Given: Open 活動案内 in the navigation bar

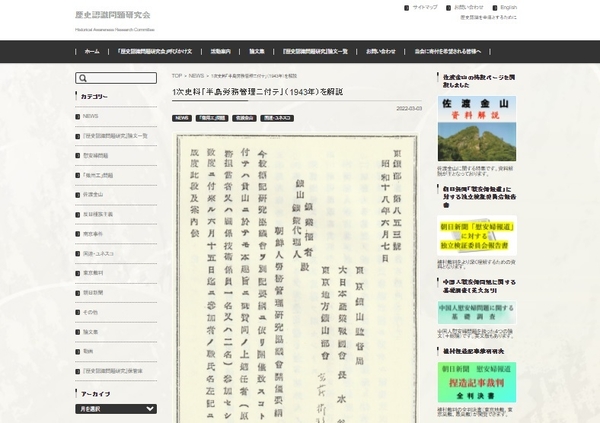Looking at the screenshot, I should [x=220, y=51].
